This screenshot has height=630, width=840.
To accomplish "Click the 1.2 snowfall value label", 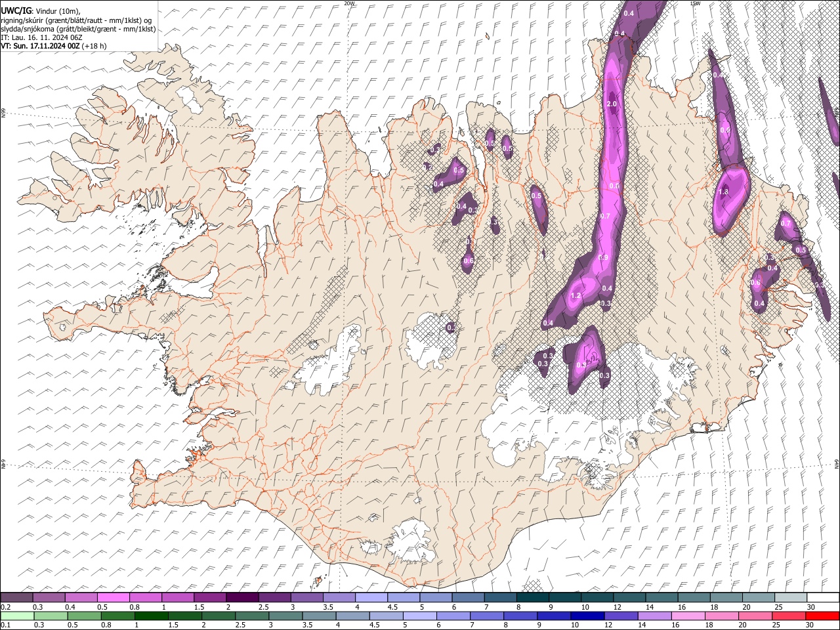I will [x=576, y=296].
